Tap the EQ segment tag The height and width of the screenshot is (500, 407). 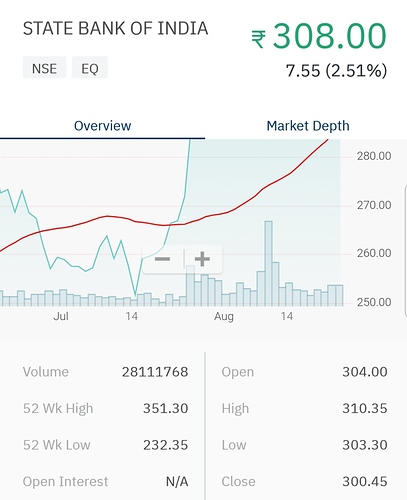point(90,69)
